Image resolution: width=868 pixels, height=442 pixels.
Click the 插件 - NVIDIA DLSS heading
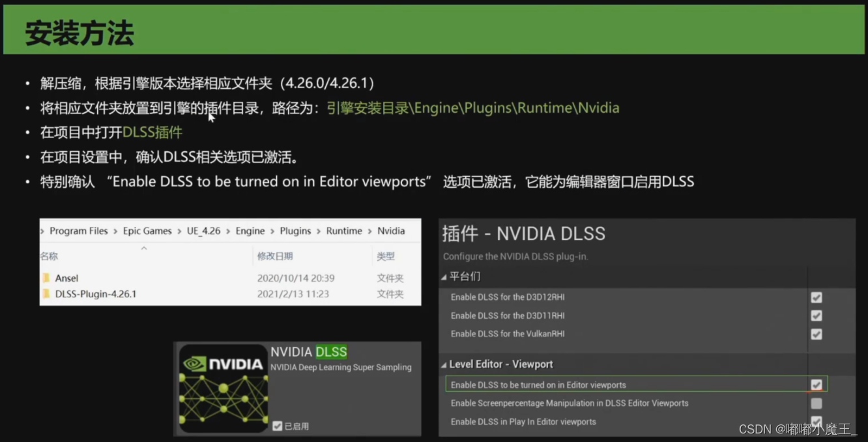click(524, 233)
